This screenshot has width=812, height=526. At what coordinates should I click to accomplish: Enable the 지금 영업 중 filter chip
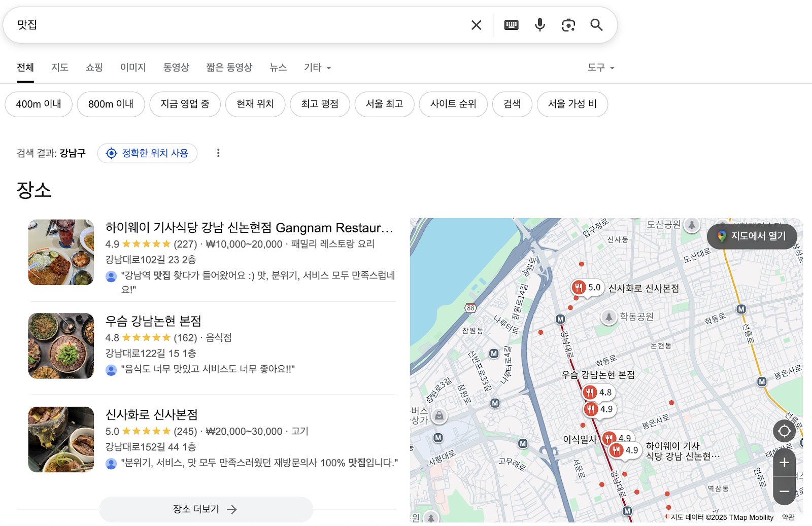coord(185,104)
